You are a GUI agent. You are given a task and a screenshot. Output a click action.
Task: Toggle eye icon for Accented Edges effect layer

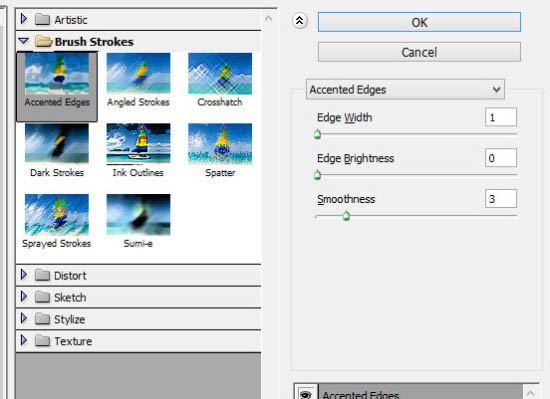coord(306,394)
